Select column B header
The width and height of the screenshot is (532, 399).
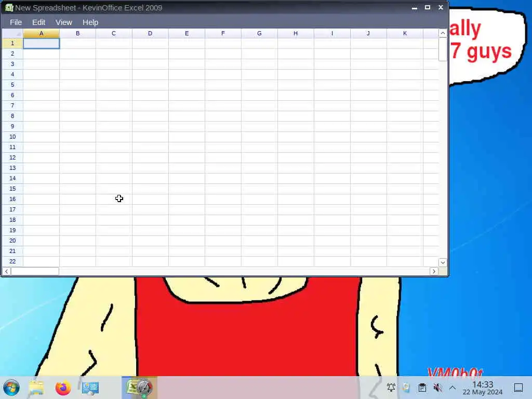tap(78, 33)
